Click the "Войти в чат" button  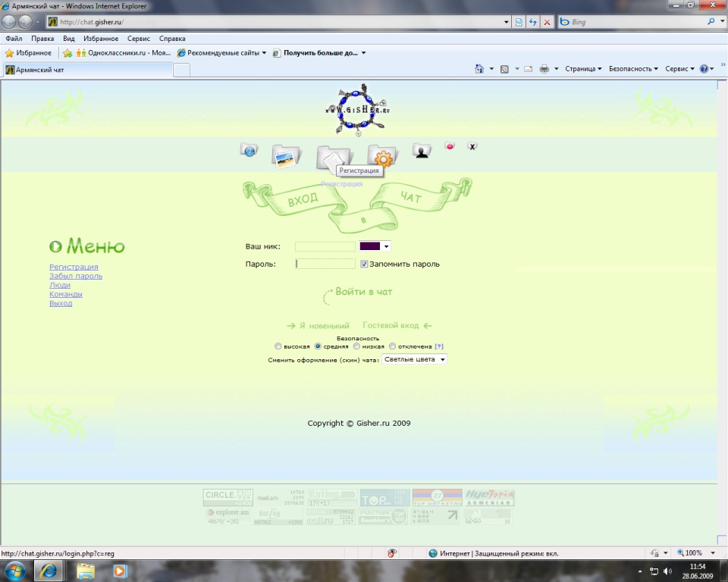[x=363, y=292]
